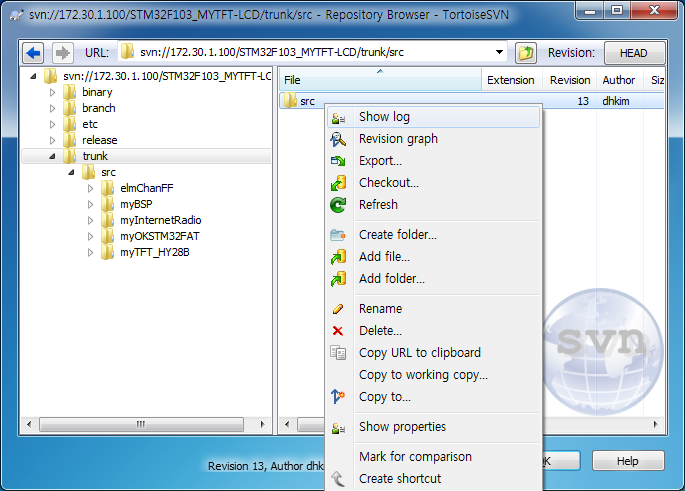Click the Show log menu icon
685x491 pixels.
338,118
